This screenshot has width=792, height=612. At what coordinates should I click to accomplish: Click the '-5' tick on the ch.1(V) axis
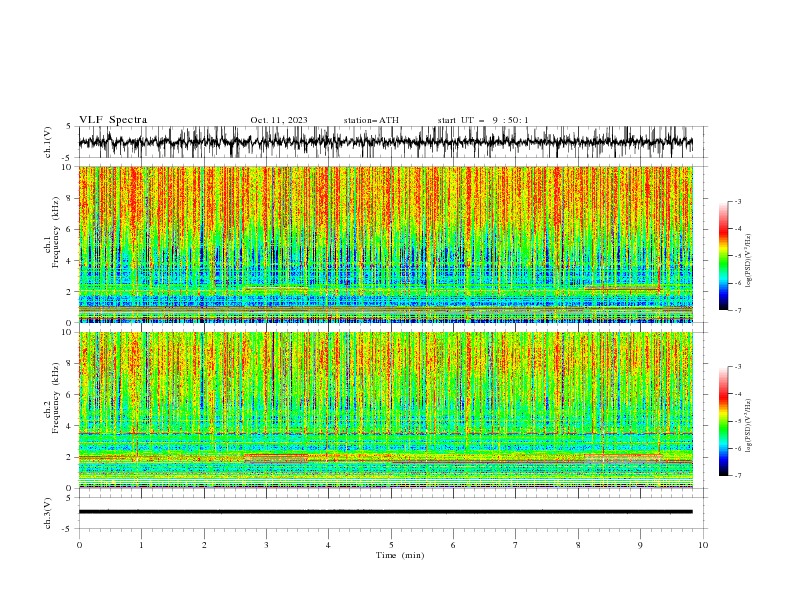[67, 158]
